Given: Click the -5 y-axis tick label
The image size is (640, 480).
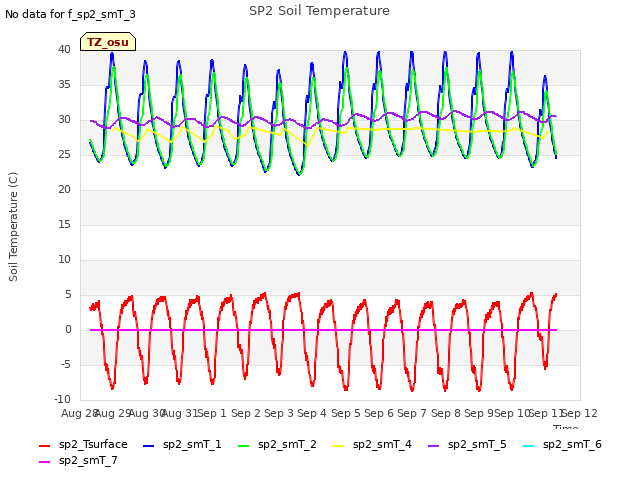Looking at the screenshot, I should 66,364.
